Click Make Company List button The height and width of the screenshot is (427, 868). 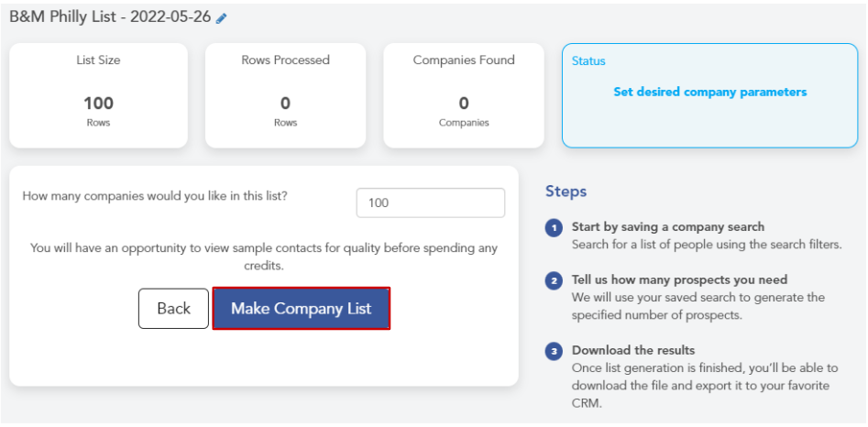pos(302,308)
